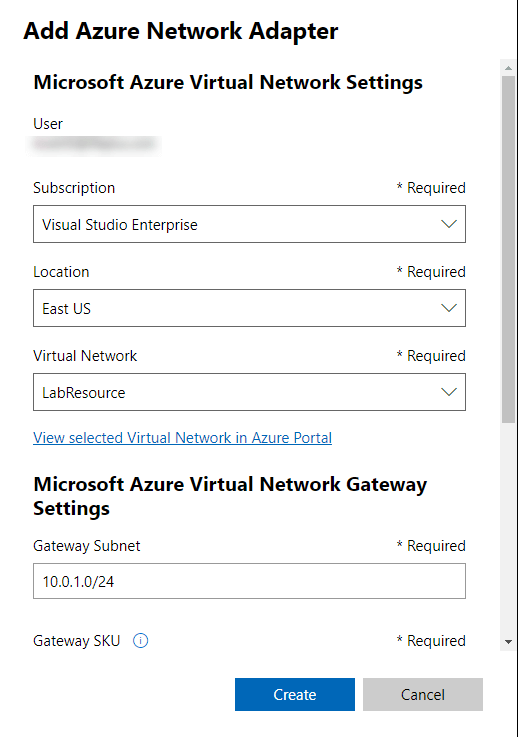Click the Location field label
The width and height of the screenshot is (519, 737).
[61, 272]
